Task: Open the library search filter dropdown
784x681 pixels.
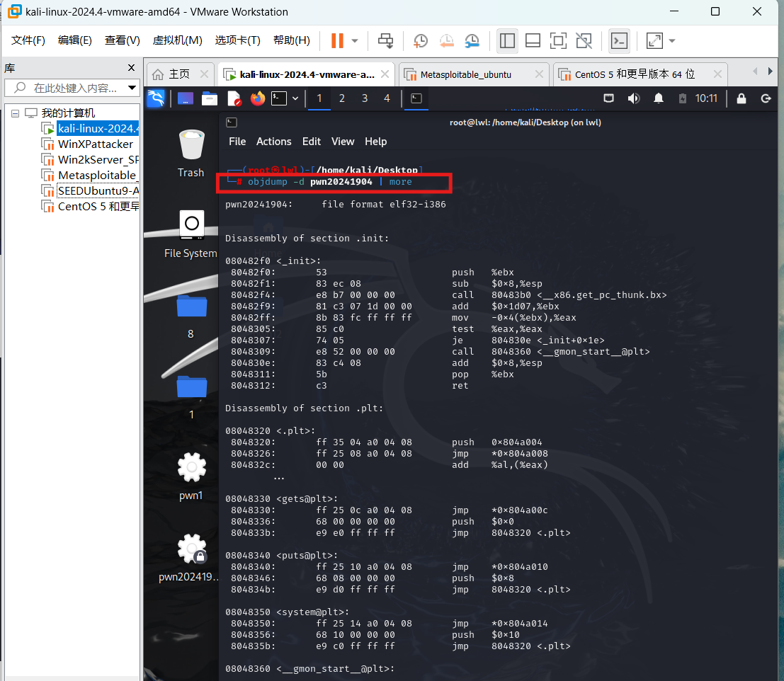Action: click(132, 88)
